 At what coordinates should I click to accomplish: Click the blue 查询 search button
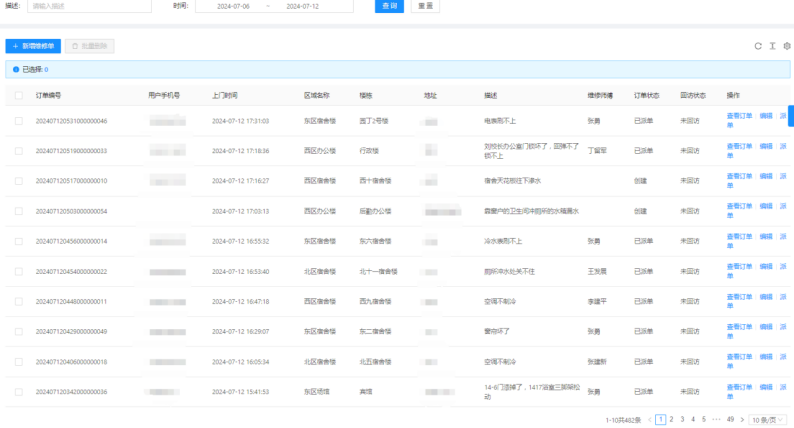point(389,6)
